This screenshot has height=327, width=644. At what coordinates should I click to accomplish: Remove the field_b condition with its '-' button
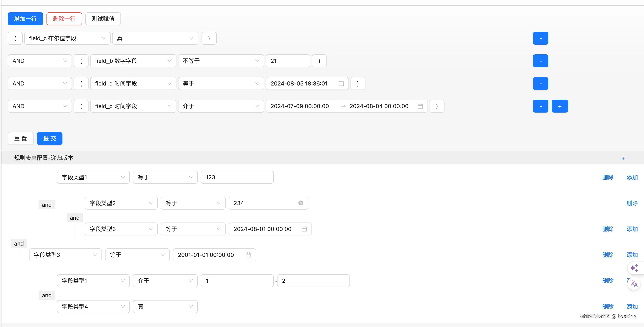(x=540, y=61)
